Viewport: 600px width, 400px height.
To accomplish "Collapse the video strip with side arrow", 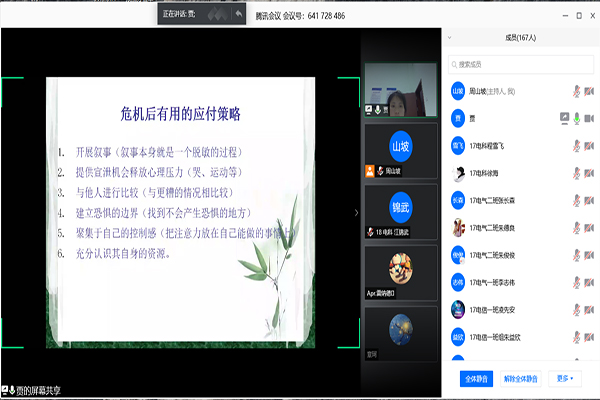I will coord(356,212).
